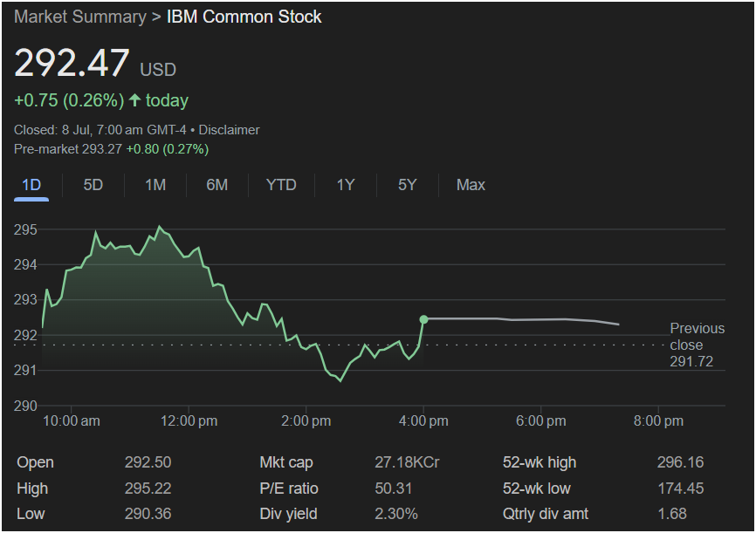This screenshot has height=533, width=756.
Task: Click the 2:00 pm axis label
Action: click(x=306, y=421)
